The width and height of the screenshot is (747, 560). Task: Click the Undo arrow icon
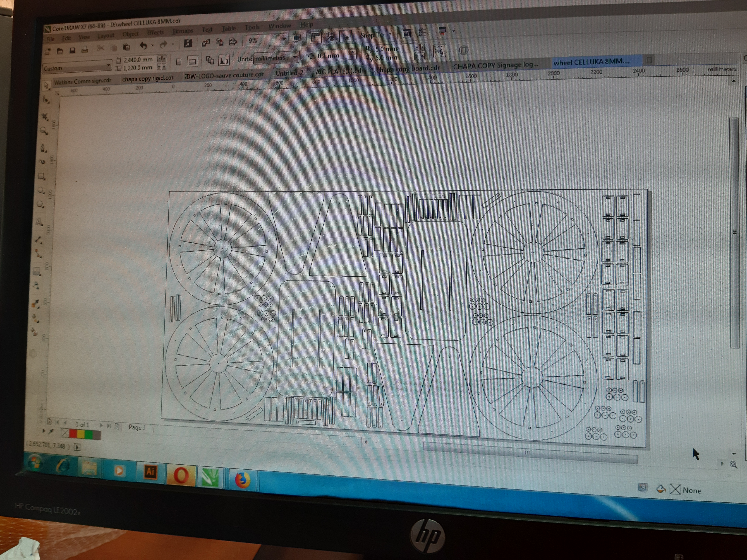(143, 46)
